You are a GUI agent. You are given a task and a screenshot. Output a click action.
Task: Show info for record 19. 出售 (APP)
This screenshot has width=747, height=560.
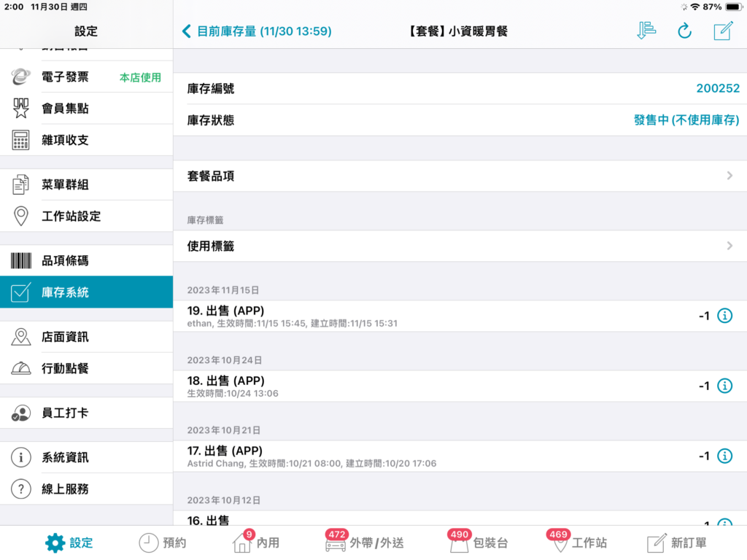(724, 316)
